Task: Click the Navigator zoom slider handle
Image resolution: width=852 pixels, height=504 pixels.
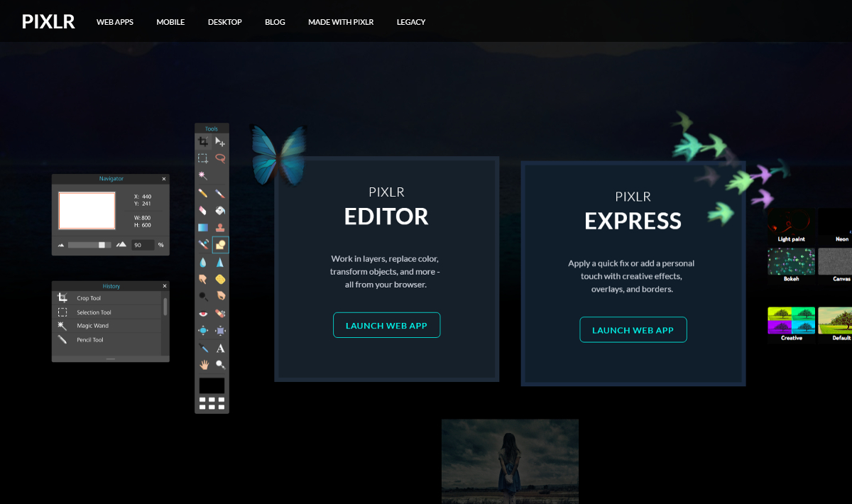Action: pos(102,245)
